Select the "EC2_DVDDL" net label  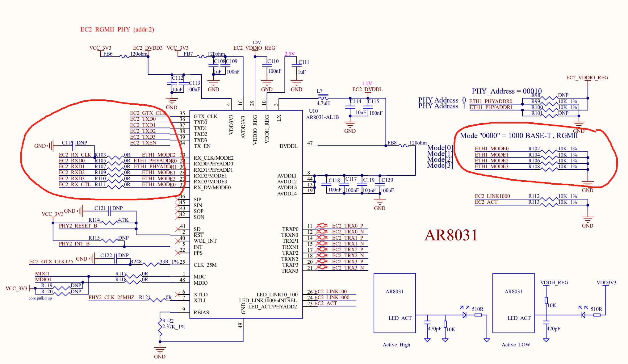coord(367,89)
